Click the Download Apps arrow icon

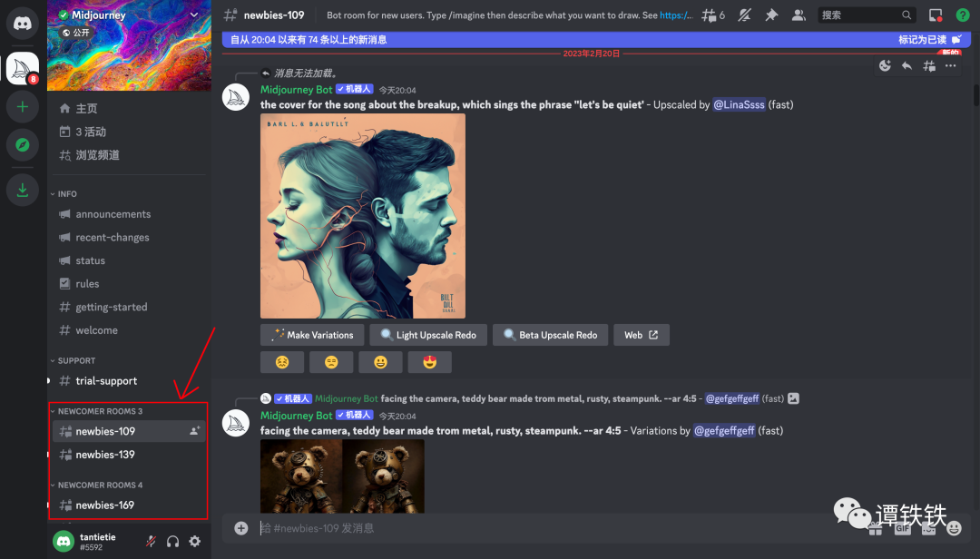point(23,190)
